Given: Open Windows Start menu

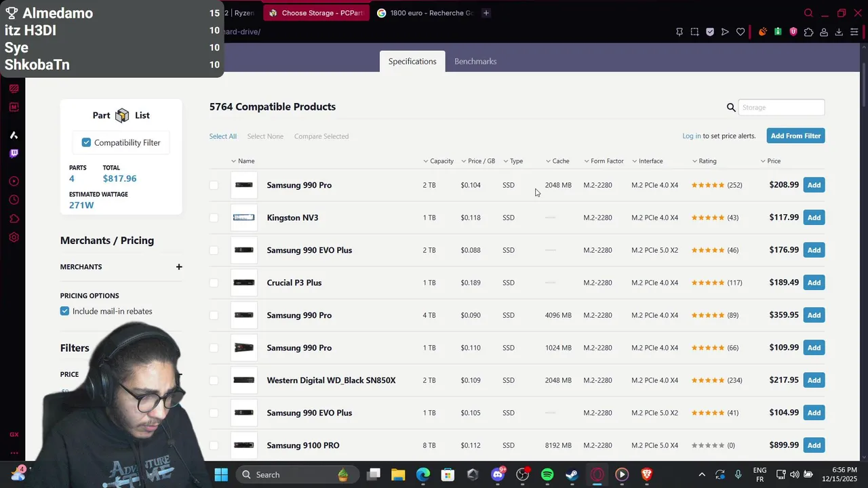Looking at the screenshot, I should coord(221,474).
